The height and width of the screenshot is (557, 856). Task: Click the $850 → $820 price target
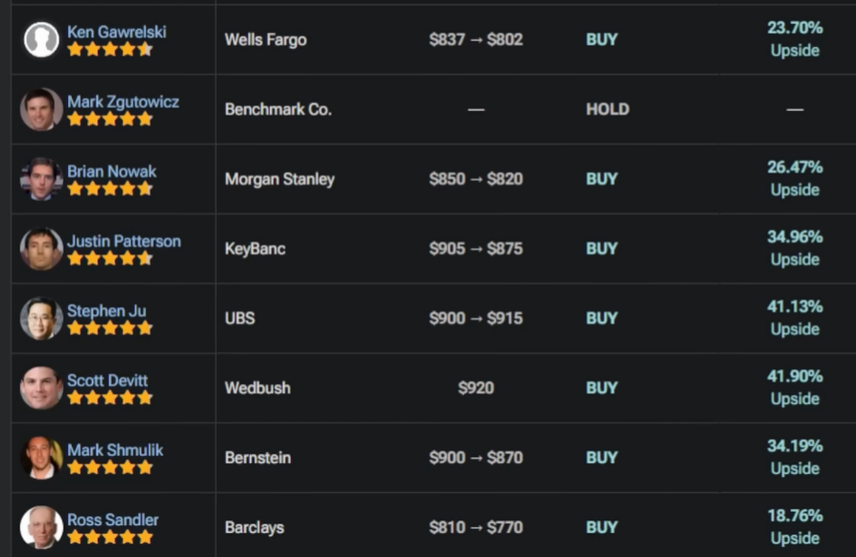coord(476,179)
